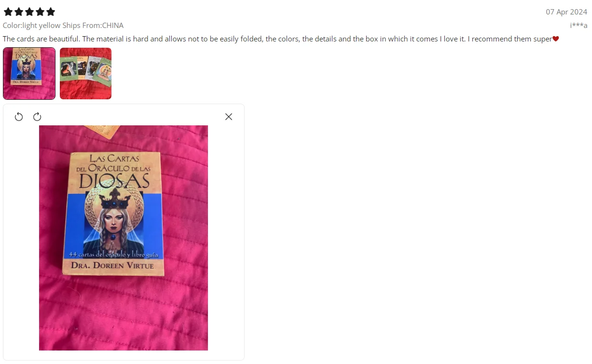This screenshot has height=364, width=592.
Task: Click the second rating star
Action: point(19,12)
